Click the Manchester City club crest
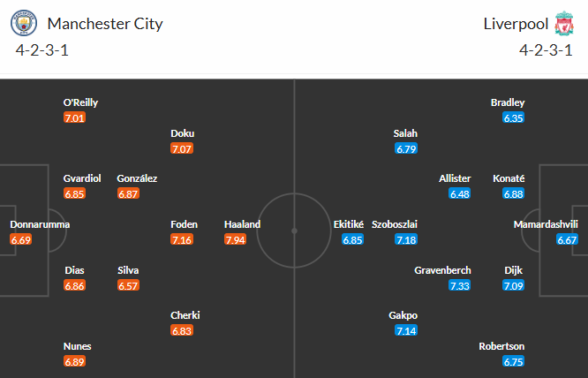This screenshot has width=588, height=378. (x=31, y=24)
